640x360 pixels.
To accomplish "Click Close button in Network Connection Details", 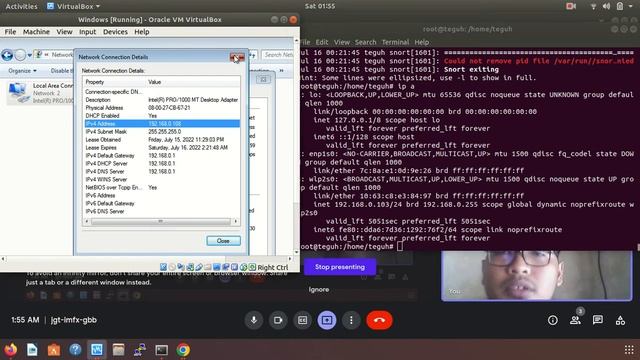I will tap(223, 241).
